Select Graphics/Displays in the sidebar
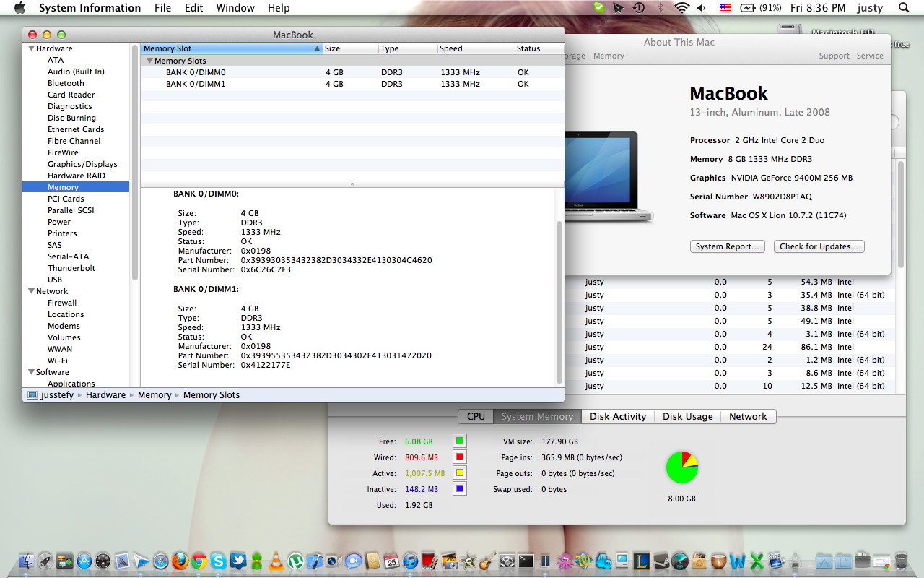 tap(82, 164)
